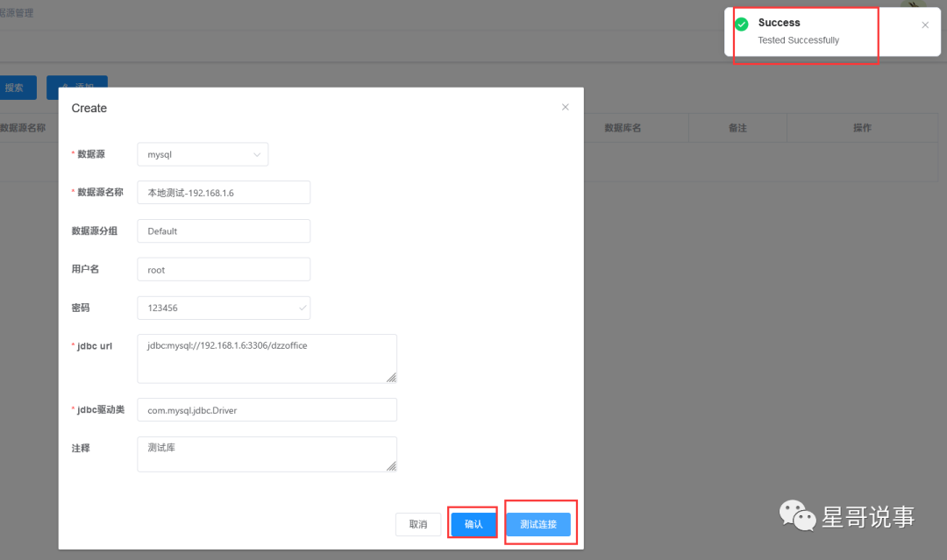Focus the 数据源名称 input field
The width and height of the screenshot is (947, 560).
224,193
